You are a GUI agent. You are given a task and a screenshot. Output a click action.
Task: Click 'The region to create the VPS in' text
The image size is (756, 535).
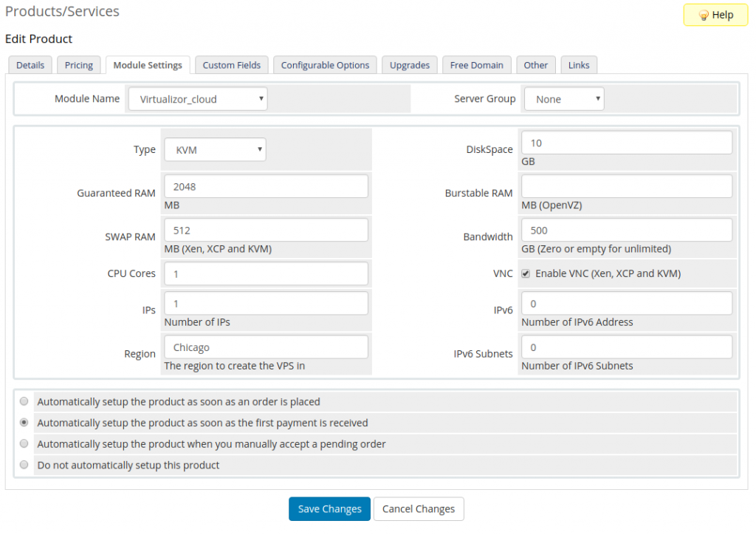point(234,366)
